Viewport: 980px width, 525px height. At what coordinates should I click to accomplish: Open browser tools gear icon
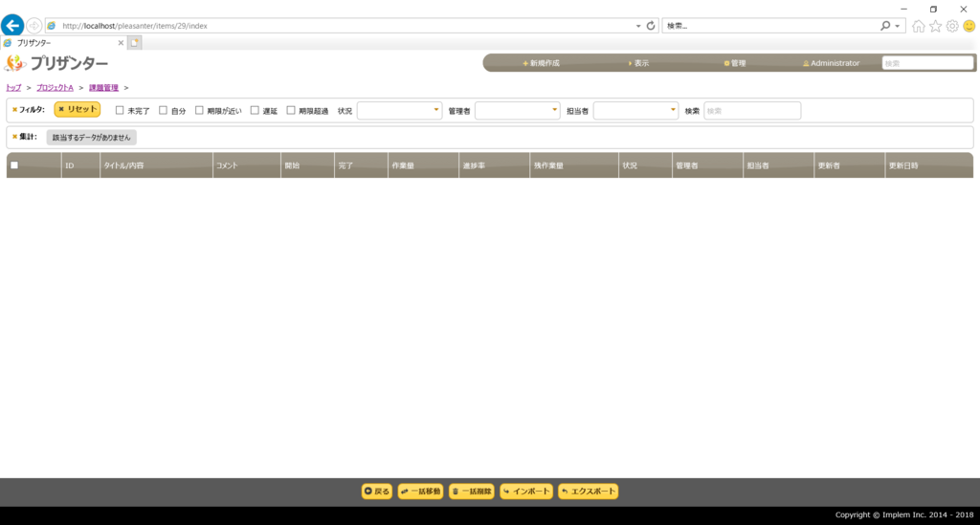[952, 26]
